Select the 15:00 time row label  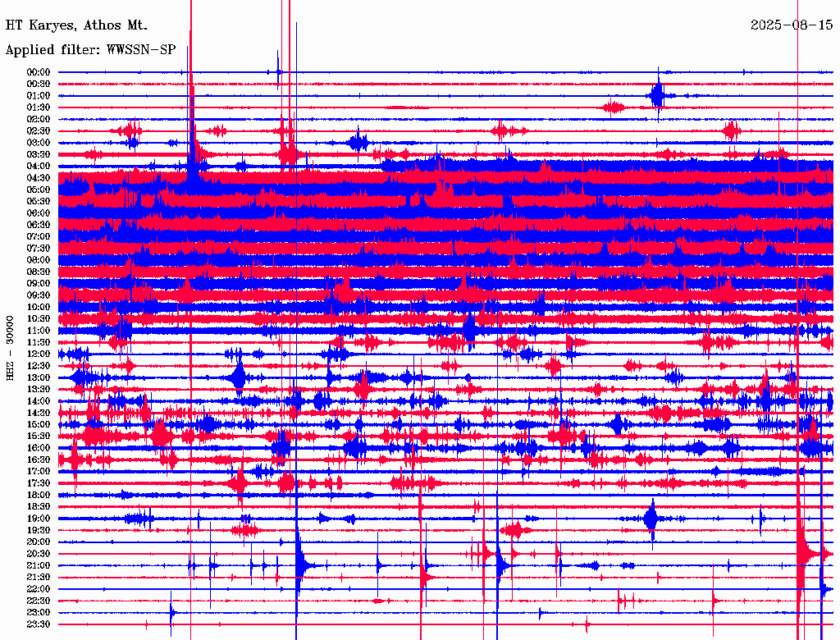click(38, 424)
